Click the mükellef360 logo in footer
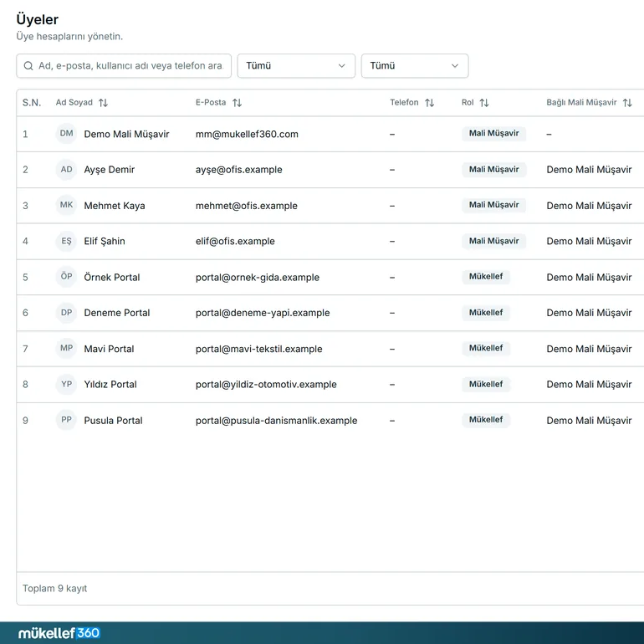 [x=59, y=633]
